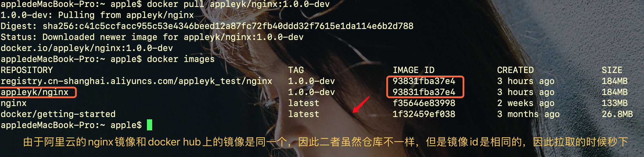Click the docker pull command text
The image size is (644, 157).
(x=238, y=4)
